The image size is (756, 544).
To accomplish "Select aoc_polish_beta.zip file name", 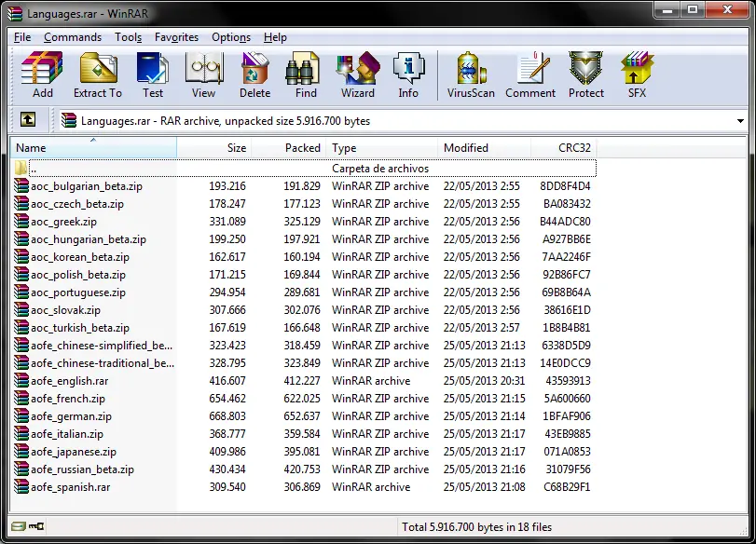I will (x=78, y=275).
